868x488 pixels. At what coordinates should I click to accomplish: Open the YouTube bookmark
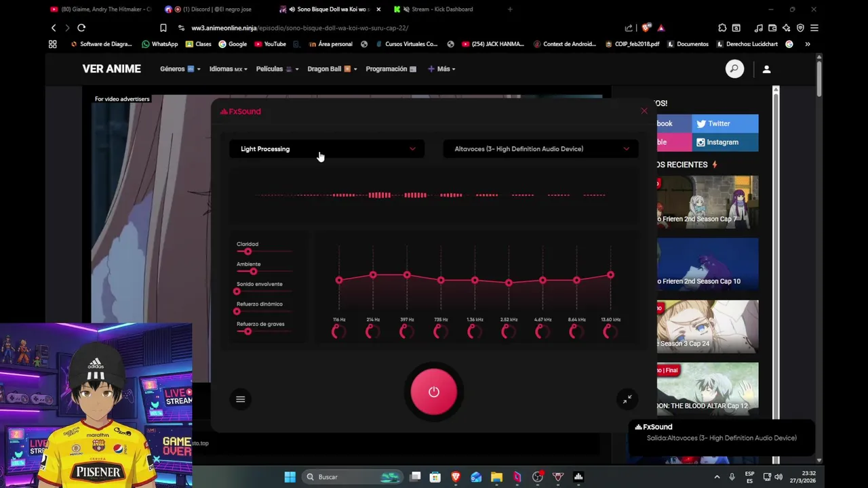(270, 44)
